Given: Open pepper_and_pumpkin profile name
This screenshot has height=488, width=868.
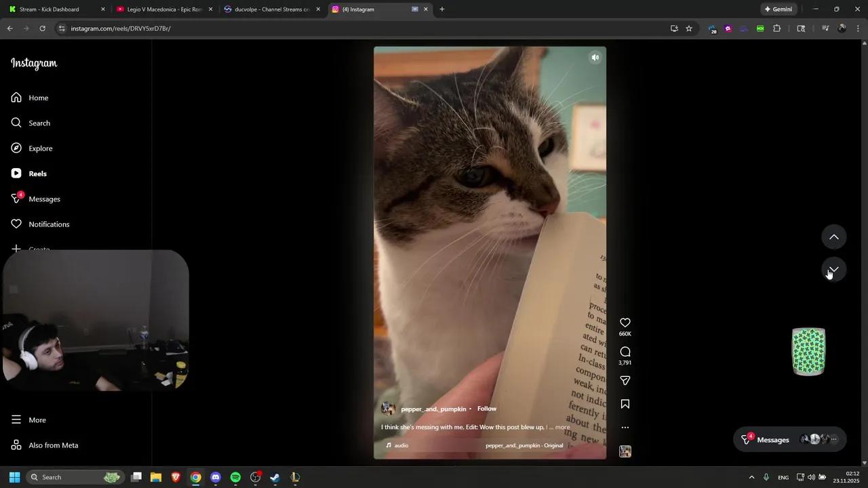Looking at the screenshot, I should tap(433, 409).
